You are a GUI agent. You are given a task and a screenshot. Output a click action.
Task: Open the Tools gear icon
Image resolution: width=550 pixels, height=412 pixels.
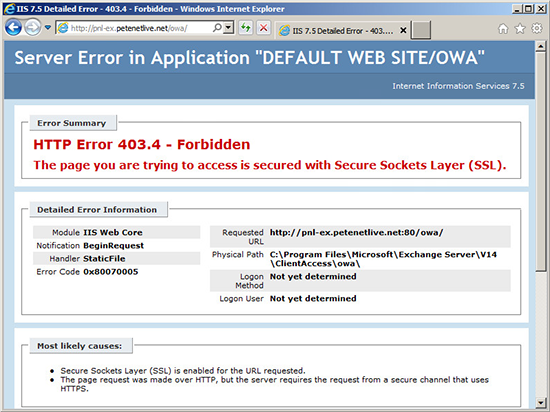click(x=537, y=28)
